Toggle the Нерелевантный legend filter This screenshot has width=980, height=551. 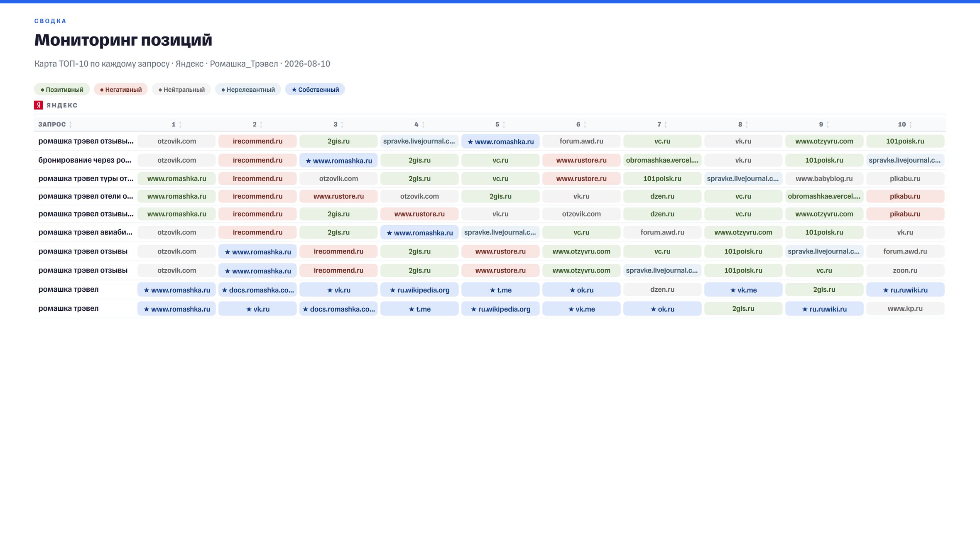click(x=248, y=90)
